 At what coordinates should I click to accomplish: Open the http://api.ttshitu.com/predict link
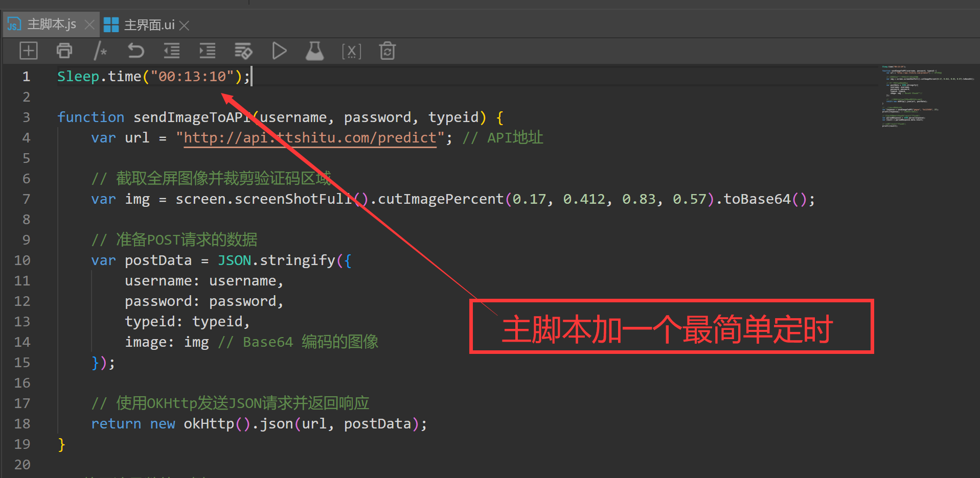310,138
